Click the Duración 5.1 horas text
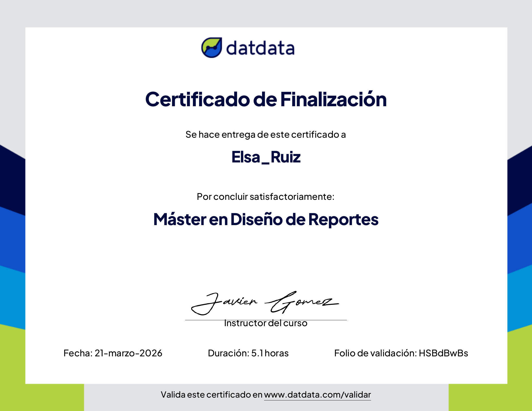 click(x=248, y=353)
